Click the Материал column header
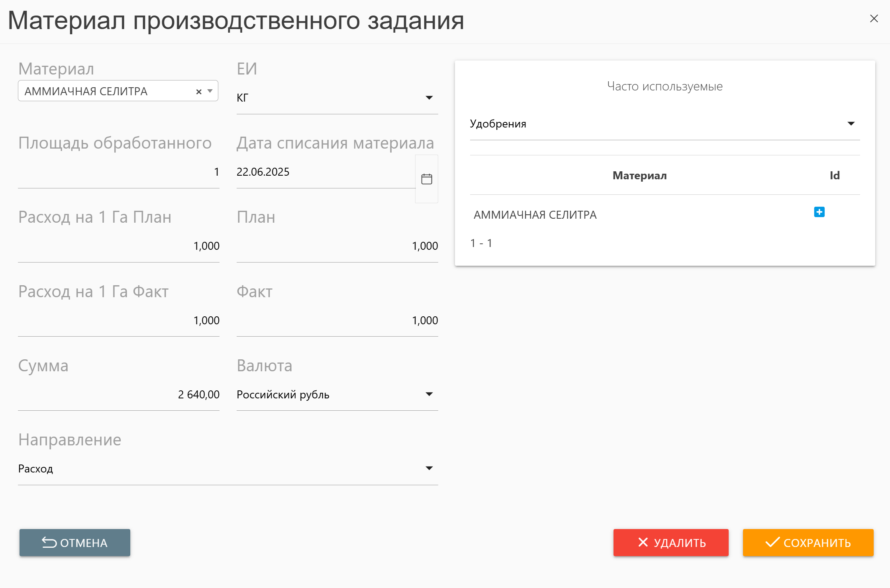The image size is (890, 588). point(639,176)
